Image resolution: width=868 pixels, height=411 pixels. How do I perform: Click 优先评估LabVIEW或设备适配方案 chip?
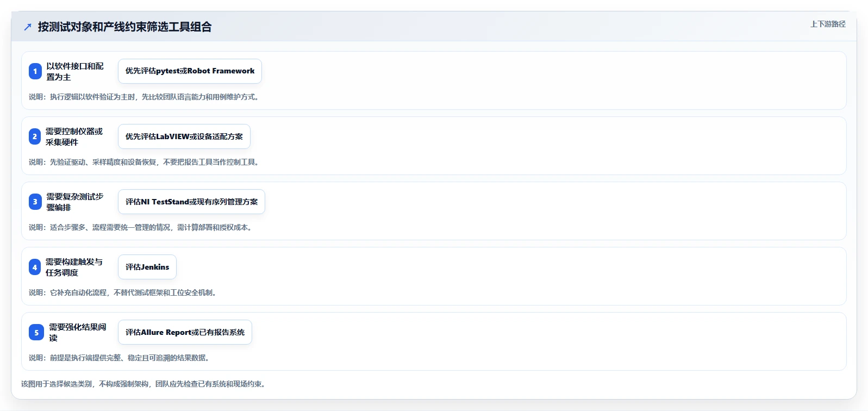tap(184, 136)
